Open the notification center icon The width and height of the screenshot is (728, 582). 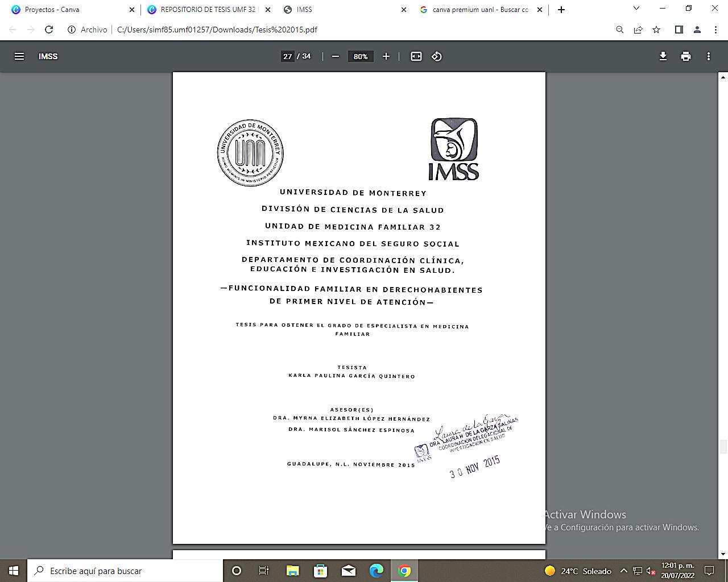pyautogui.click(x=709, y=571)
